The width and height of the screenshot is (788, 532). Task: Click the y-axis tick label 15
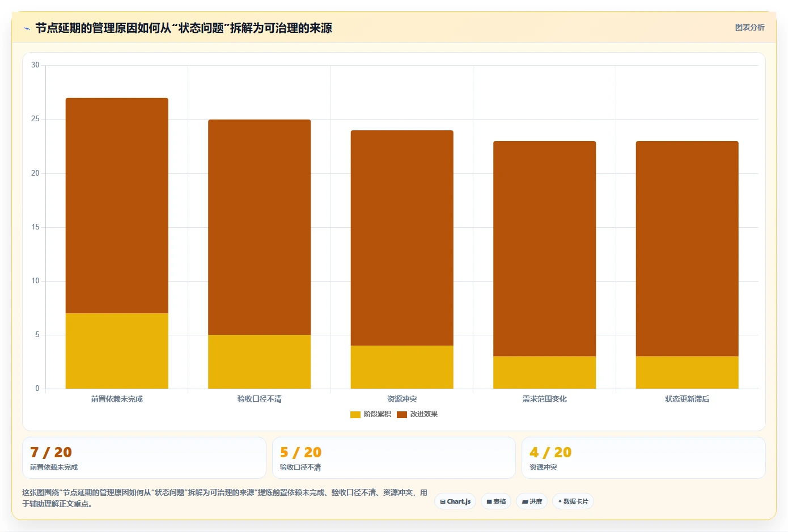35,227
